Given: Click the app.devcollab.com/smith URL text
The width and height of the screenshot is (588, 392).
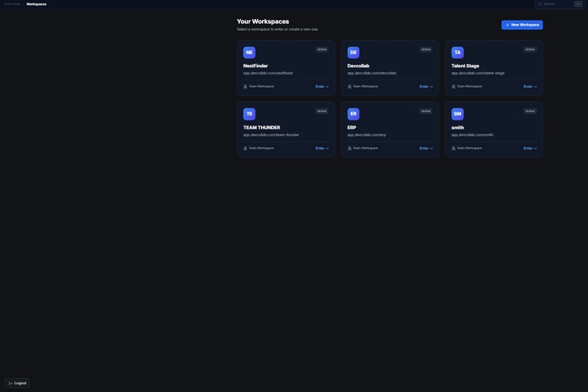Looking at the screenshot, I should pos(472,134).
